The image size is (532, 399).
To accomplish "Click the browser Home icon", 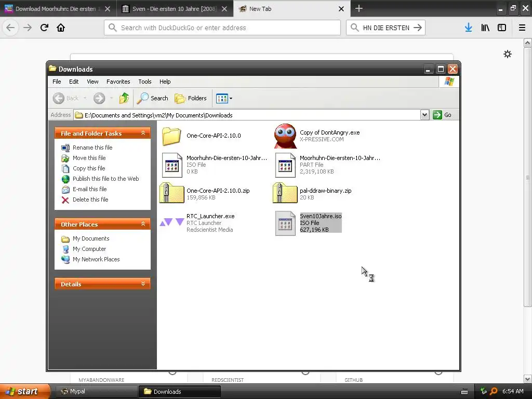I will click(61, 28).
